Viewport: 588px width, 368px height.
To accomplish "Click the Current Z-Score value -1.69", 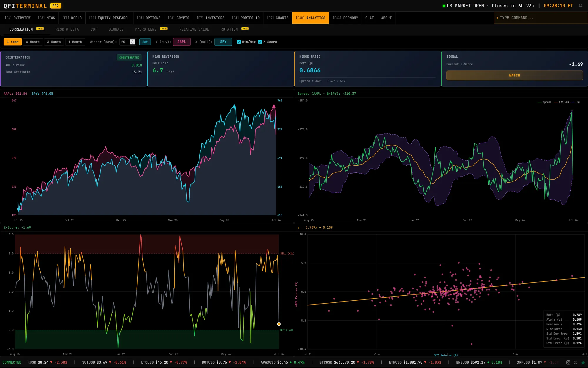I will pyautogui.click(x=576, y=64).
